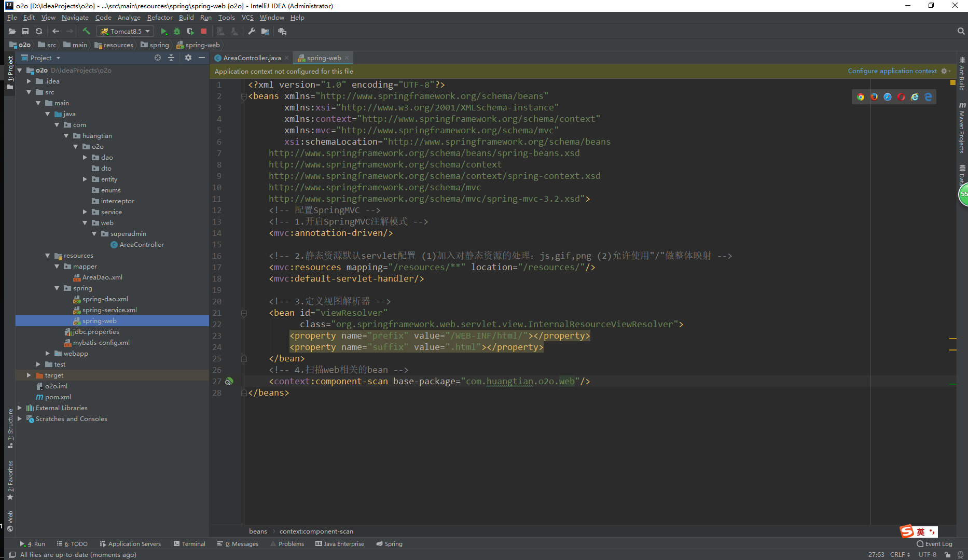Open Project panel gear settings
This screenshot has width=968, height=560.
pos(188,58)
